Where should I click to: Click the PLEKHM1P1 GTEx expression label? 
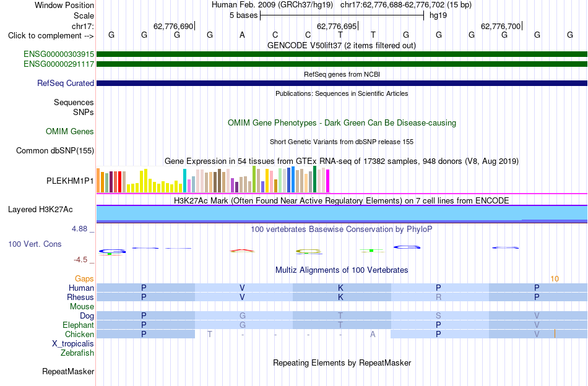[70, 181]
